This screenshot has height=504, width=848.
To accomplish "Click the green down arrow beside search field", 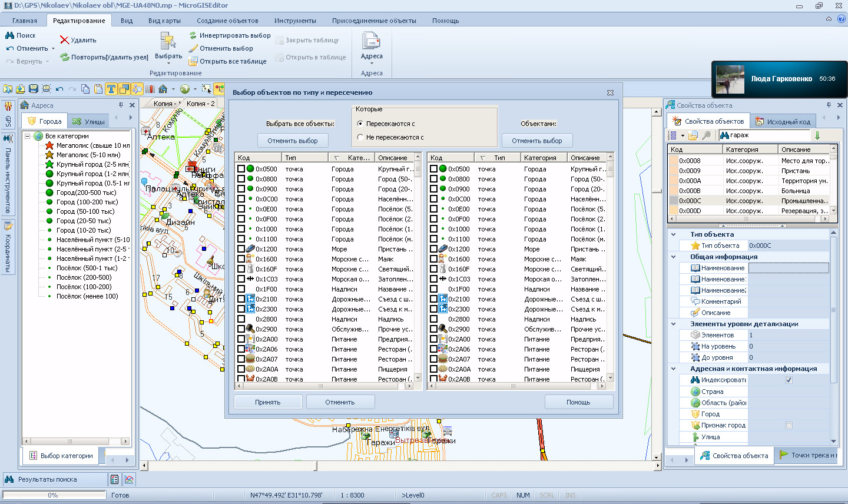I will 817,135.
